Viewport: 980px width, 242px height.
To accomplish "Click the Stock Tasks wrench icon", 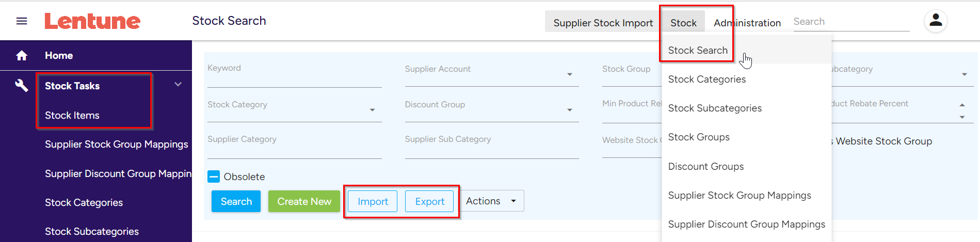I will point(22,85).
